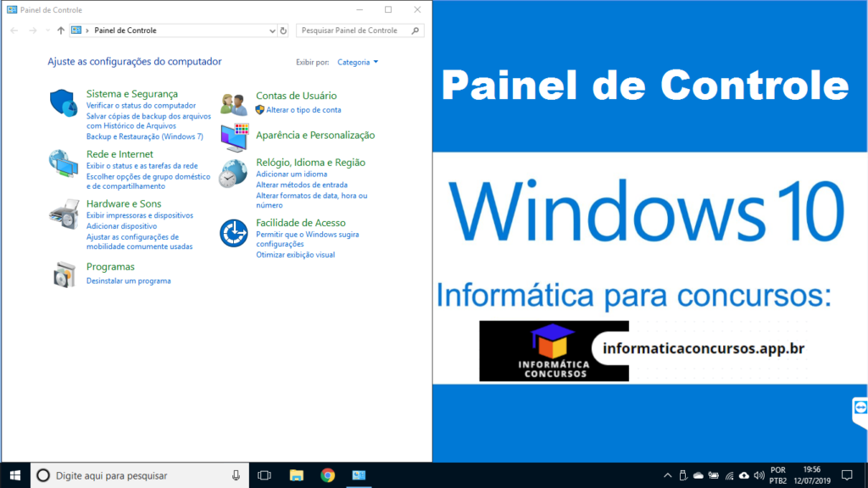Click the Hardware e Sons printer icon
868x488 pixels.
(64, 213)
